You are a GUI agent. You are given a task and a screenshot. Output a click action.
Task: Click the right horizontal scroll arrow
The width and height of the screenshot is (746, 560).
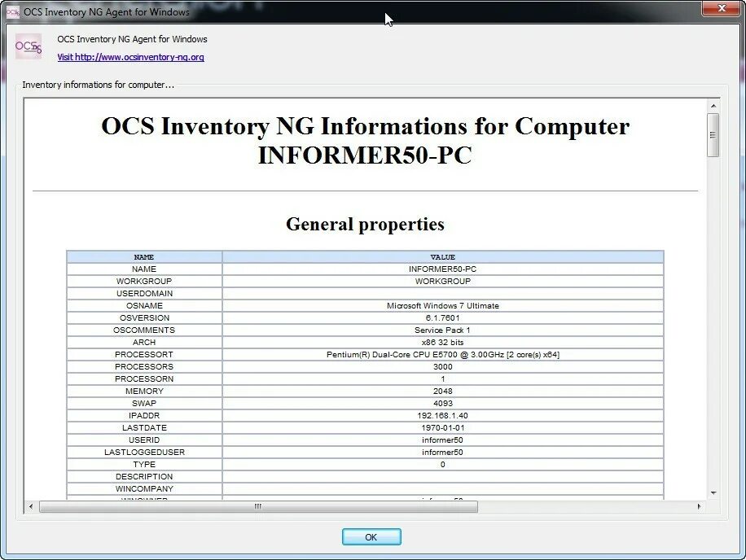coord(700,506)
